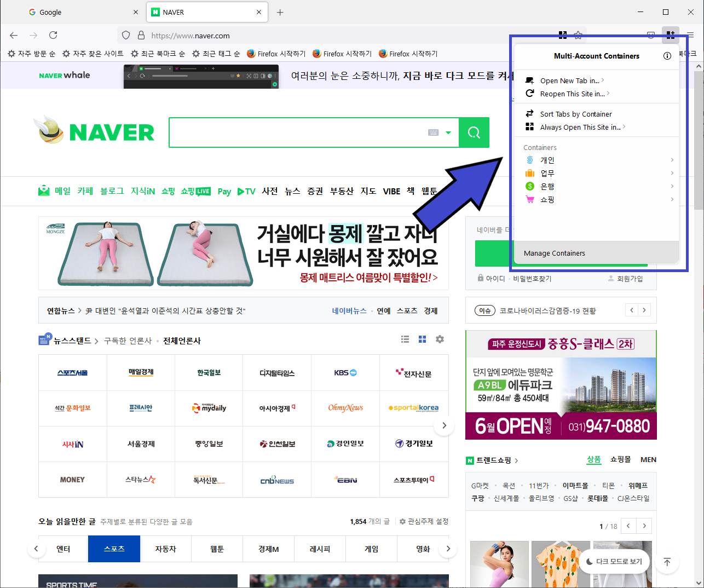This screenshot has width=704, height=588.
Task: Go to next trend shopping page
Action: pos(644,526)
